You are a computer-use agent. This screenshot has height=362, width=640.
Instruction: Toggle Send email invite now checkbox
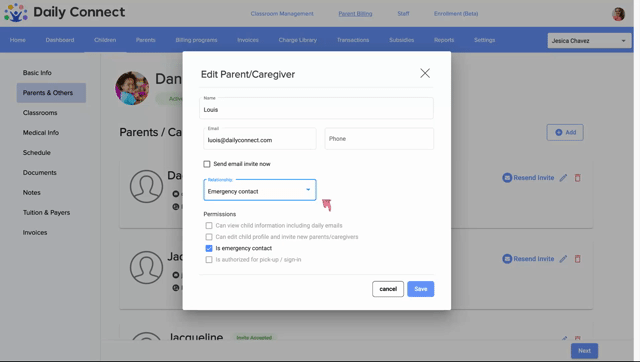[x=207, y=164]
